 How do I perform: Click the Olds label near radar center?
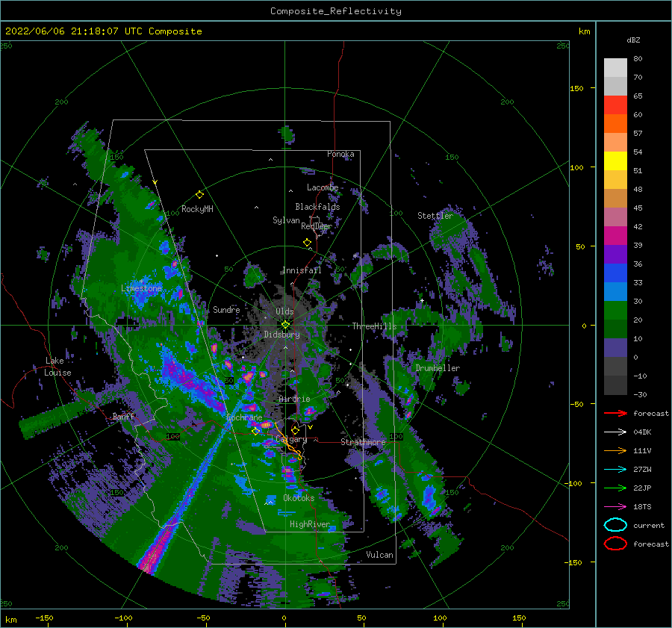[x=284, y=311]
